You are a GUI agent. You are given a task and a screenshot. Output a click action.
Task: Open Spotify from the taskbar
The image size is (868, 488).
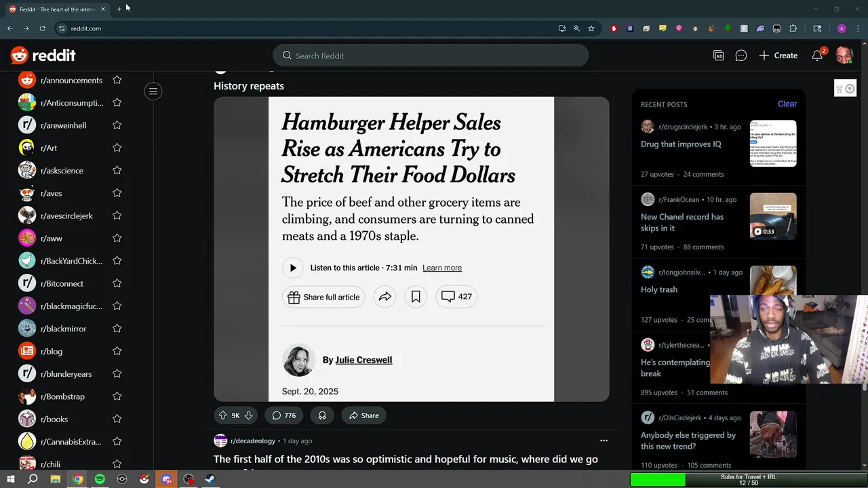click(x=100, y=479)
